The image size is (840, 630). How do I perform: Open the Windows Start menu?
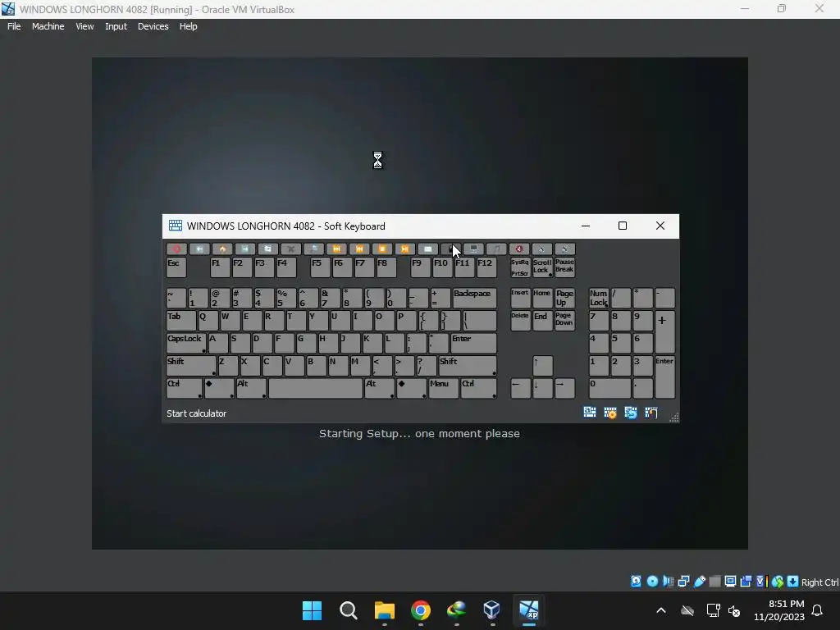click(313, 610)
